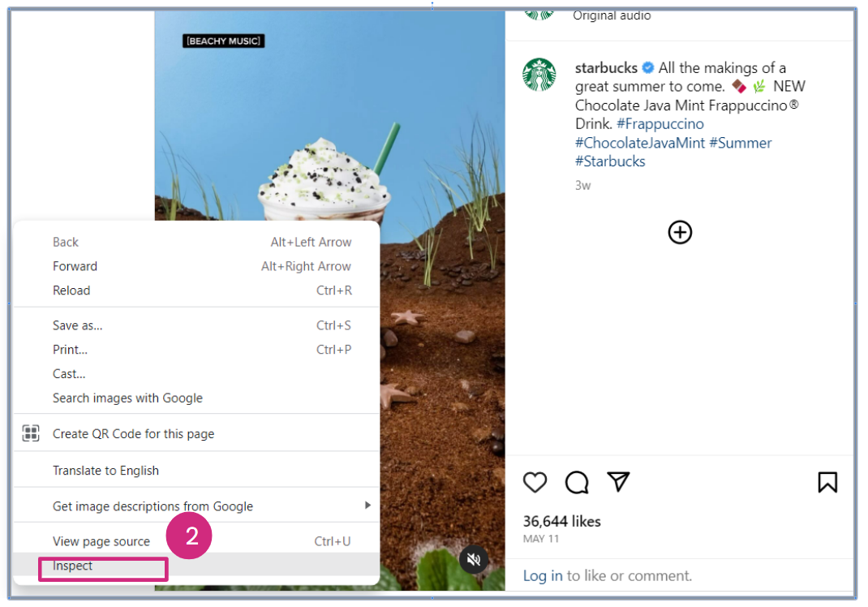This screenshot has height=607, width=868.
Task: Save post with the bookmark icon
Action: (x=827, y=482)
